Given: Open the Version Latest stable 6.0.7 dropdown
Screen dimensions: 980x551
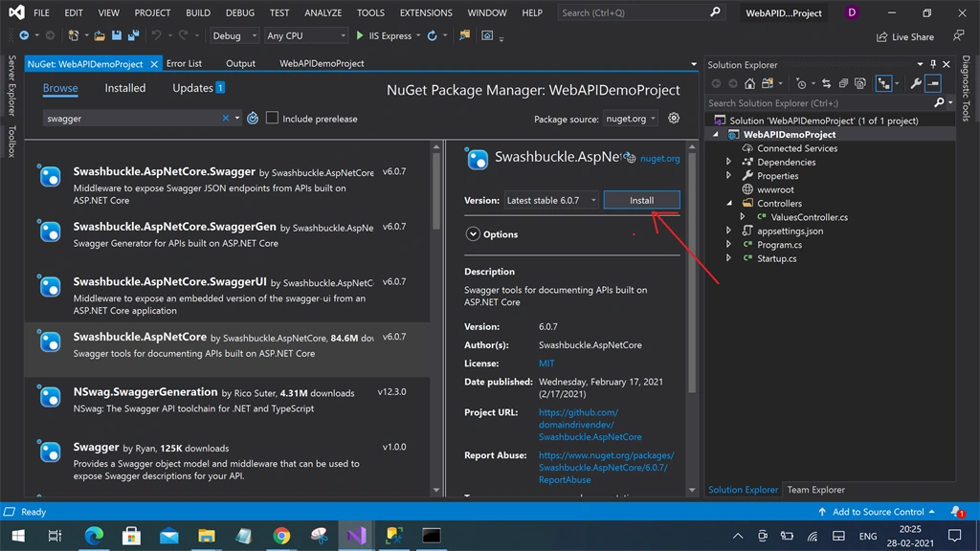Looking at the screenshot, I should (x=550, y=200).
